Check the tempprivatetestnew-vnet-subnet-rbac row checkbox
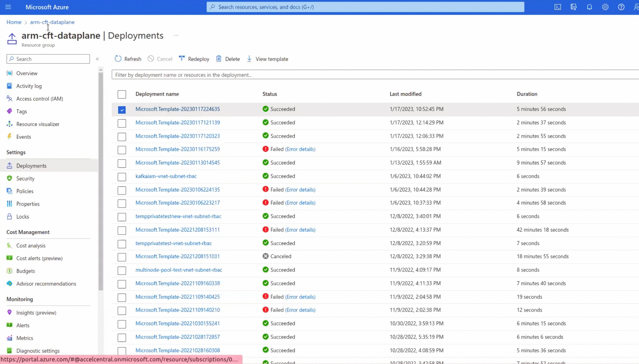This screenshot has height=364, width=639. point(122,217)
